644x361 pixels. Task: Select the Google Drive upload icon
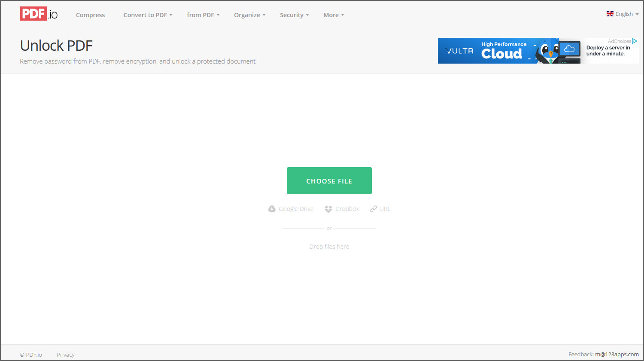pyautogui.click(x=272, y=208)
